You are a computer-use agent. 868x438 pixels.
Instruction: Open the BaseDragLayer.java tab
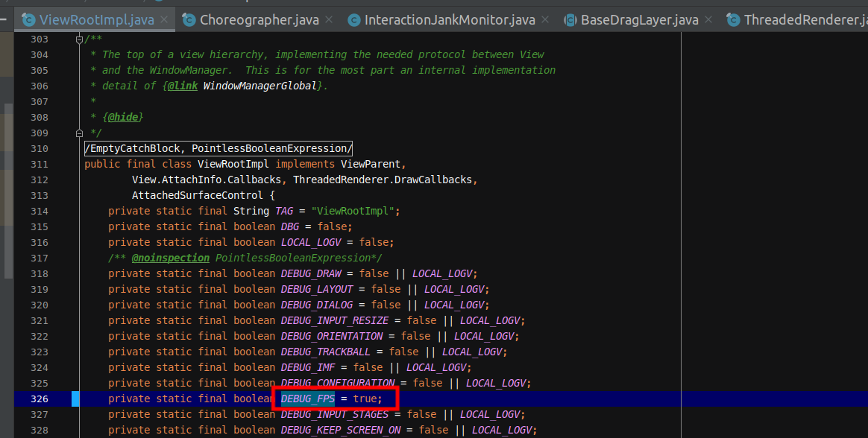pos(639,20)
